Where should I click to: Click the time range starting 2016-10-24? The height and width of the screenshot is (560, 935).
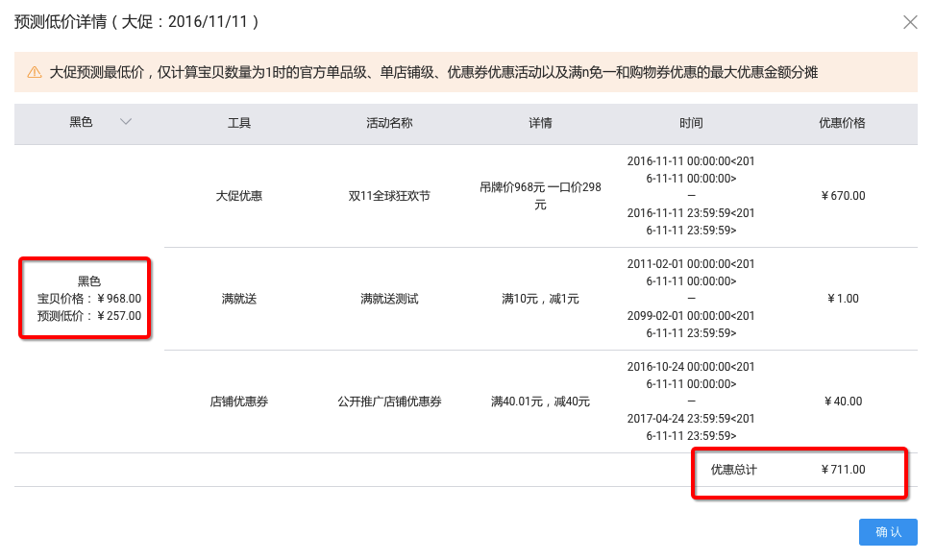[x=691, y=402]
